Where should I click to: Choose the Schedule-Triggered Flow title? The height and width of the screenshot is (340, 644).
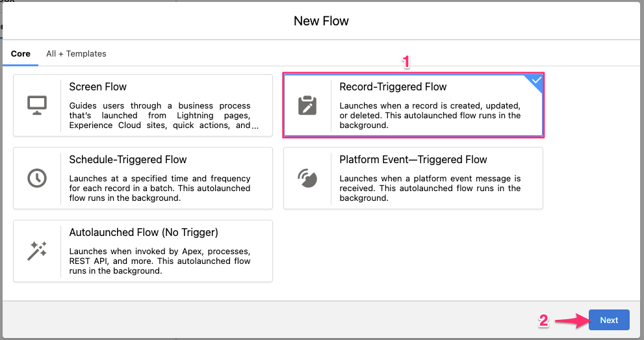(x=128, y=159)
